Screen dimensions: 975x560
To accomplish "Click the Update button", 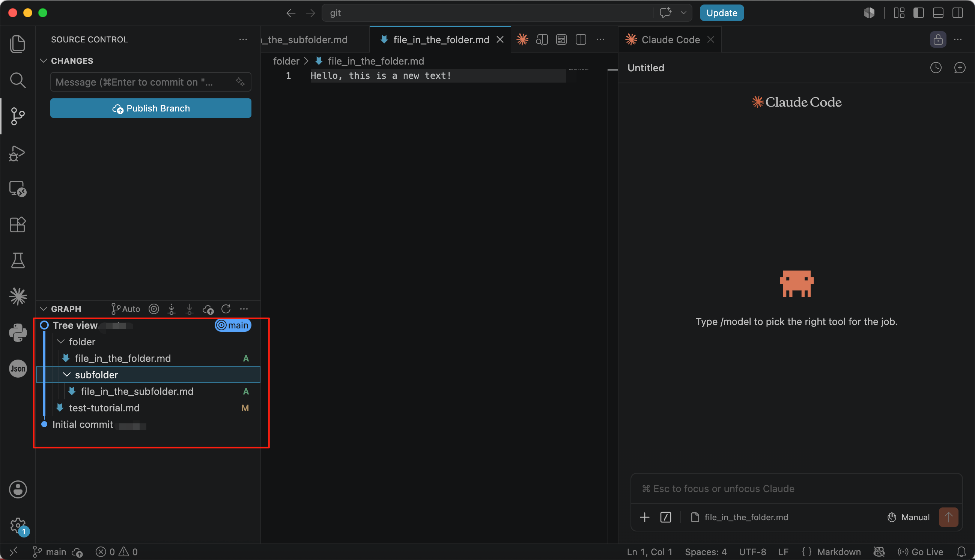I will 722,13.
